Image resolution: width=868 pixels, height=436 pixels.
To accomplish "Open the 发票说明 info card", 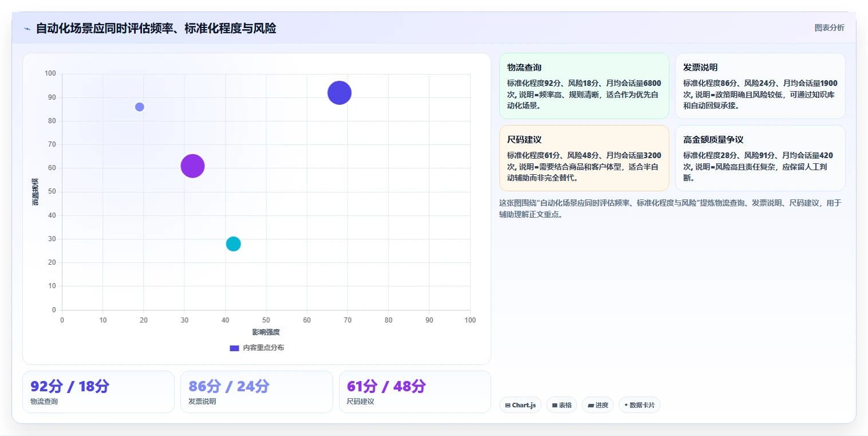I will tap(760, 86).
